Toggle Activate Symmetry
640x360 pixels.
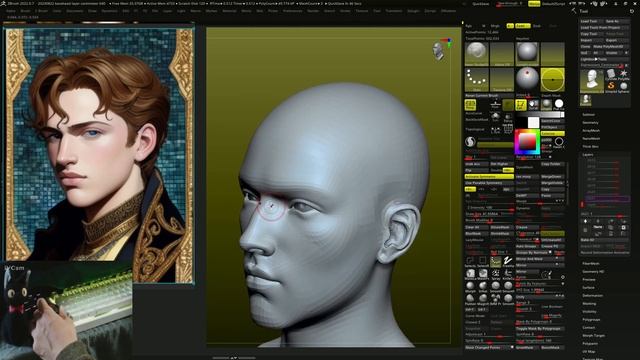tap(489, 177)
